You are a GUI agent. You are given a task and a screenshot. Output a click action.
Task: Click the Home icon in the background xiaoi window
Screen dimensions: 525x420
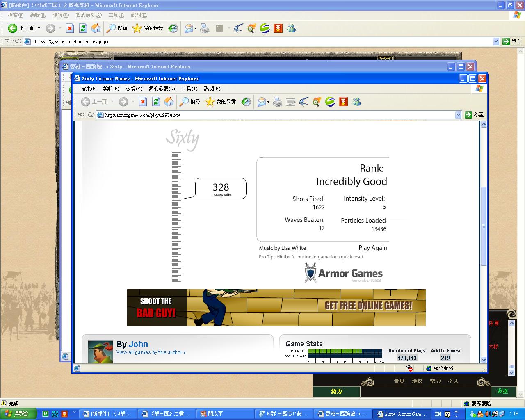click(96, 28)
